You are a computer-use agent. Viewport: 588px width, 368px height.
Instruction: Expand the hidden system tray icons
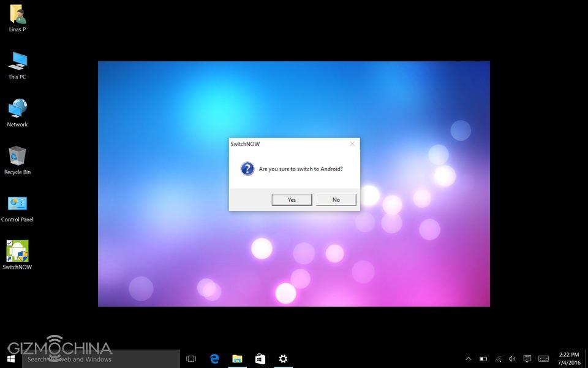pyautogui.click(x=469, y=359)
